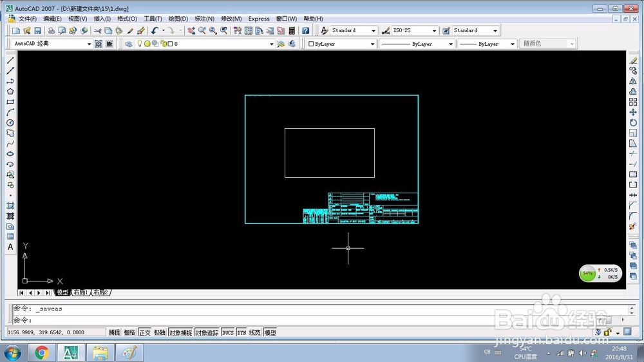Open File Explorer from the taskbar

click(x=100, y=352)
